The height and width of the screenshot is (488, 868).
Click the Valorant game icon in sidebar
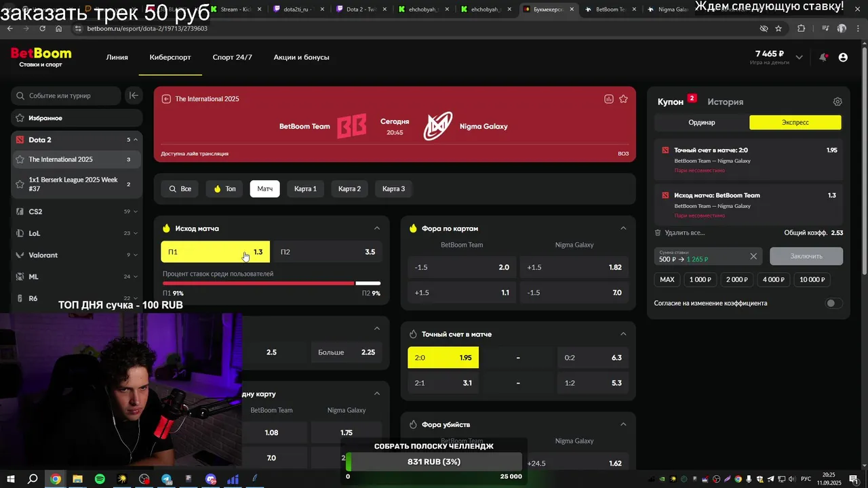[20, 255]
